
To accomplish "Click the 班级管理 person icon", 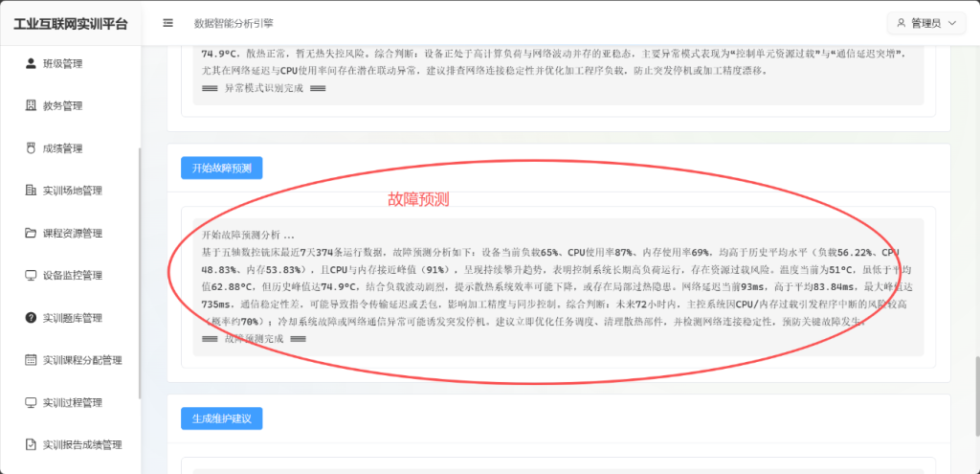I will pos(30,64).
